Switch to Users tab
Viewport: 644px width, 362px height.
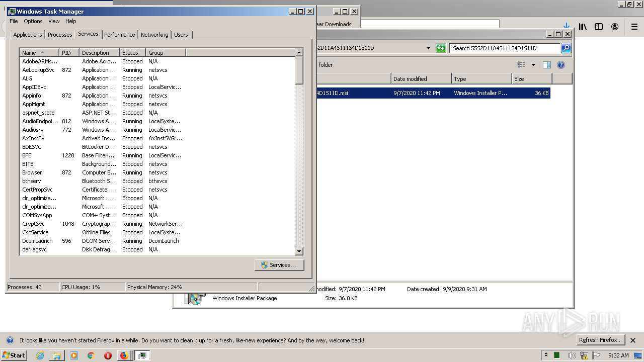(x=181, y=35)
